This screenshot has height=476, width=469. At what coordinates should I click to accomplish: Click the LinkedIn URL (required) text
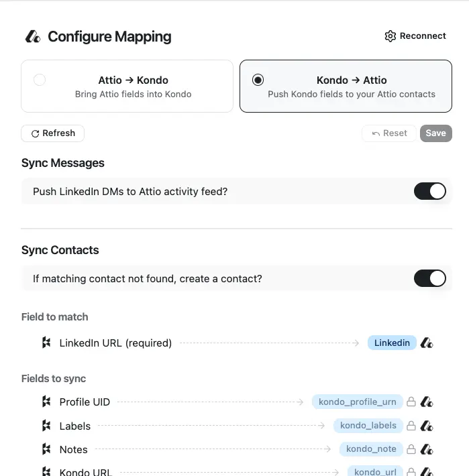pos(115,343)
